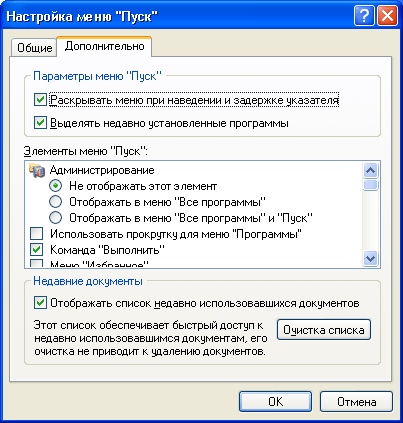Confirm with the OK button

[x=275, y=402]
